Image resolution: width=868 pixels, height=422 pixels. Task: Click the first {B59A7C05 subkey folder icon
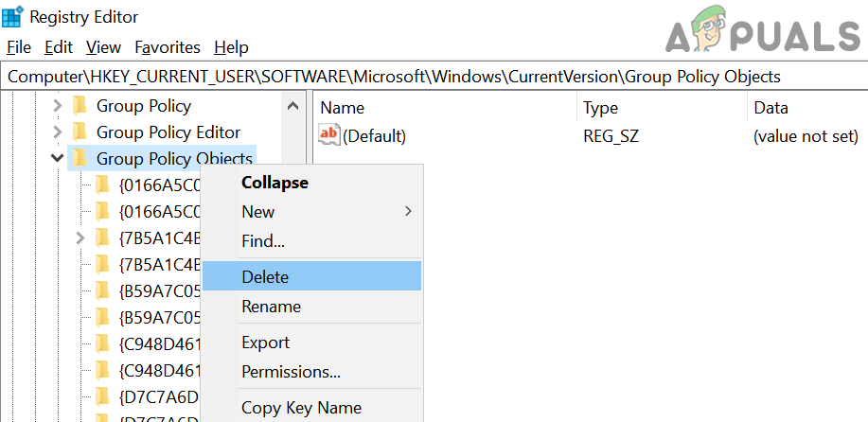click(103, 291)
